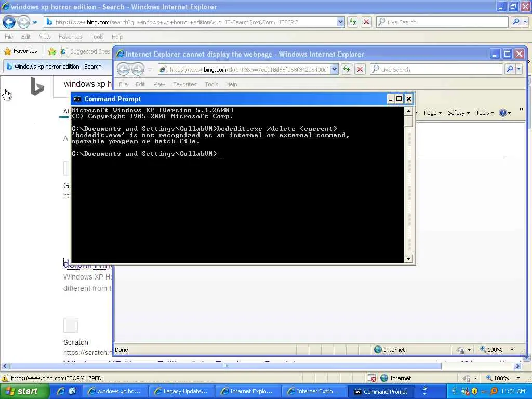Open address bar dropdown in Bing search window

pos(340,22)
